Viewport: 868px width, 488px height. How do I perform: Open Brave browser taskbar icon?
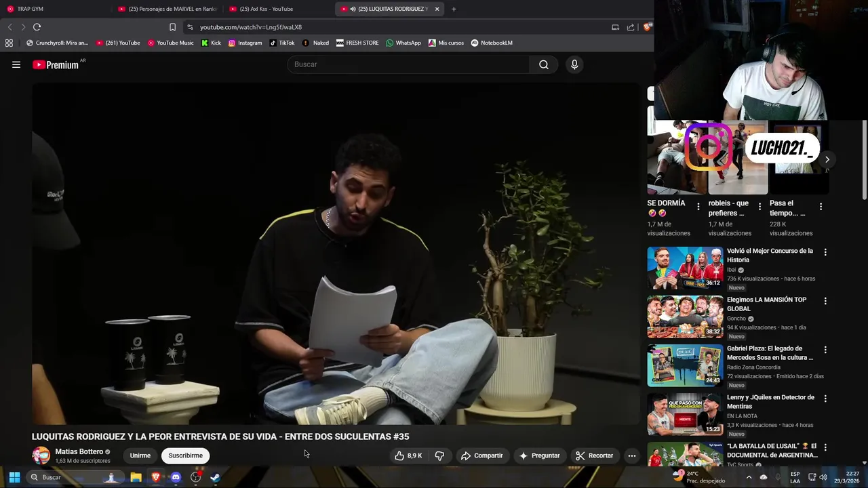[x=156, y=477]
